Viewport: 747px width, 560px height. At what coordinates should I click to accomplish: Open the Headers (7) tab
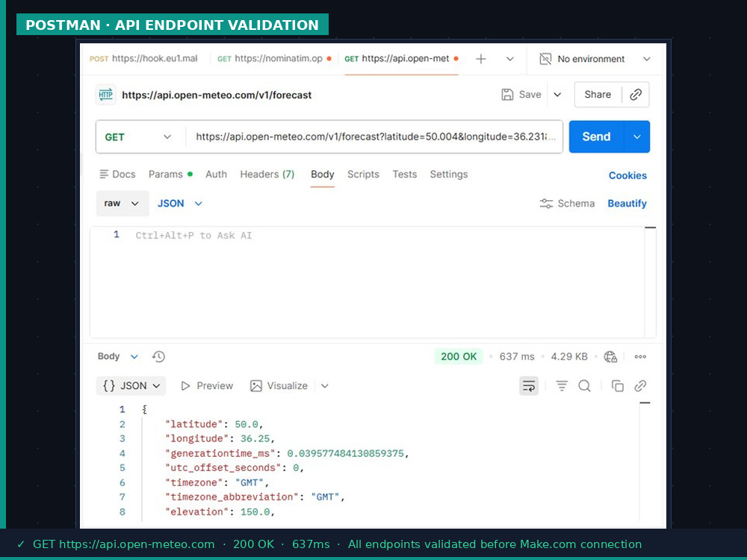pos(267,174)
